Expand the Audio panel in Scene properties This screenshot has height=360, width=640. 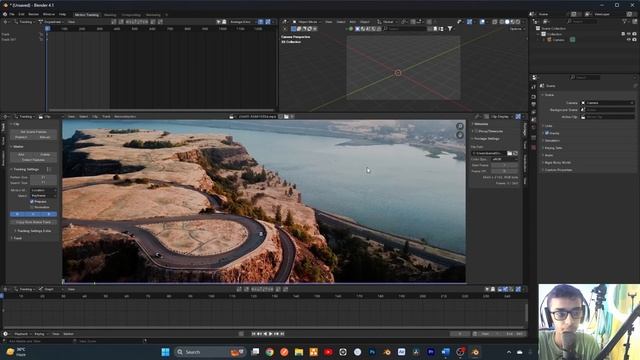click(548, 155)
